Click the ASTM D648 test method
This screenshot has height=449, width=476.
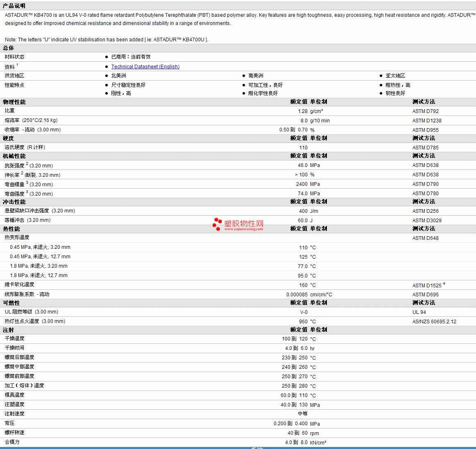425,238
